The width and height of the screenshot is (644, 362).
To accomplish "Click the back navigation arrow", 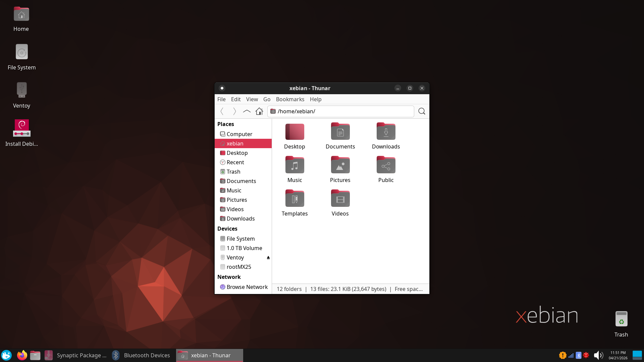I will 222,111.
